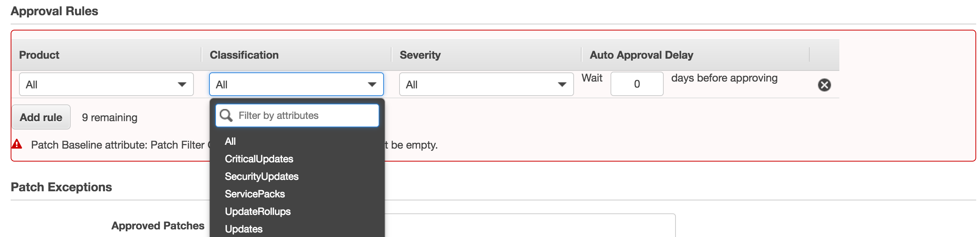
Task: Open the Severity dropdown
Action: (486, 84)
